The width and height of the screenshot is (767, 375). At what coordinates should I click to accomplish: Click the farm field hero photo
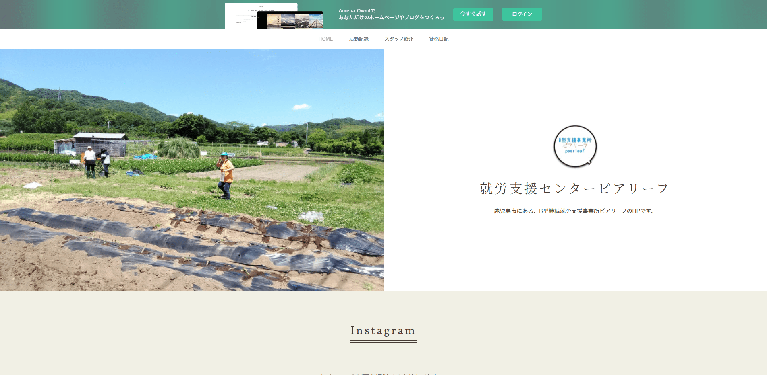pyautogui.click(x=192, y=170)
